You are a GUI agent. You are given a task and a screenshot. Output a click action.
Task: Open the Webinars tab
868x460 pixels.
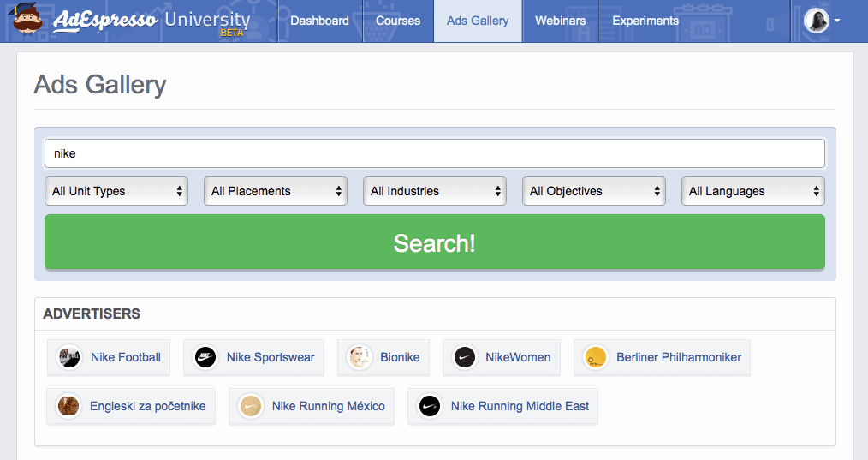pyautogui.click(x=560, y=21)
